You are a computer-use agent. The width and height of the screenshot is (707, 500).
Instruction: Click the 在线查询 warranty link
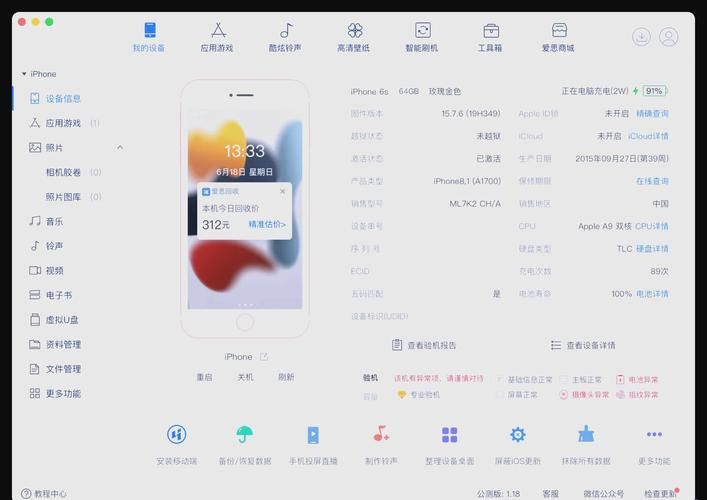tap(652, 181)
